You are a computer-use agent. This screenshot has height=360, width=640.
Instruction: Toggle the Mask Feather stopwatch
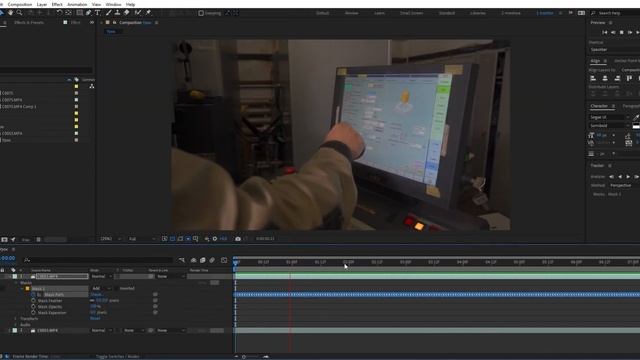click(33, 300)
